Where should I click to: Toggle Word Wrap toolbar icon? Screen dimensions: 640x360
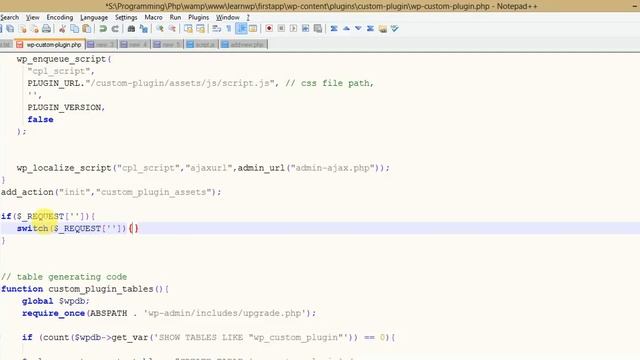click(217, 29)
